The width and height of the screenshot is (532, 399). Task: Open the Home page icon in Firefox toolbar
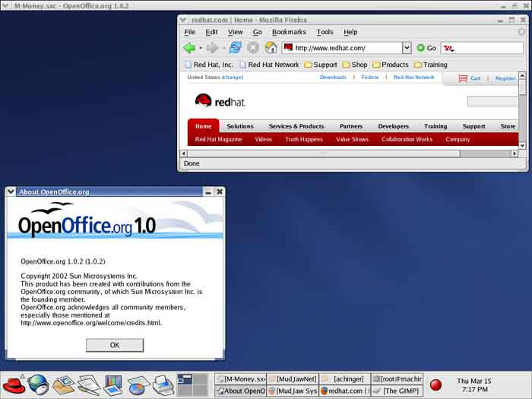point(271,48)
